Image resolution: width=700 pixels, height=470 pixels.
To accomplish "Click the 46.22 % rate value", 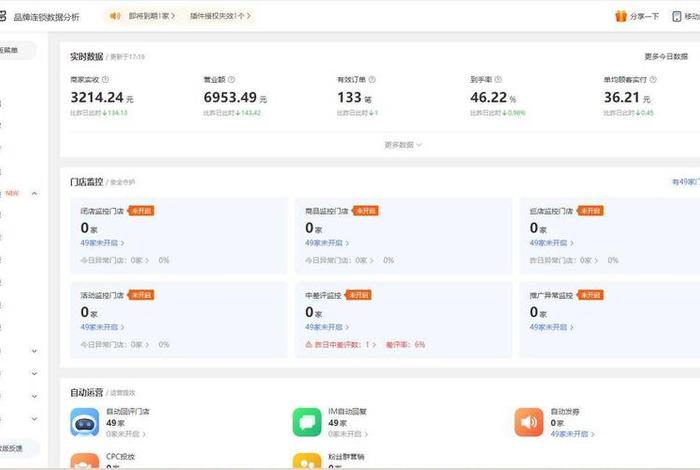I will click(493, 97).
